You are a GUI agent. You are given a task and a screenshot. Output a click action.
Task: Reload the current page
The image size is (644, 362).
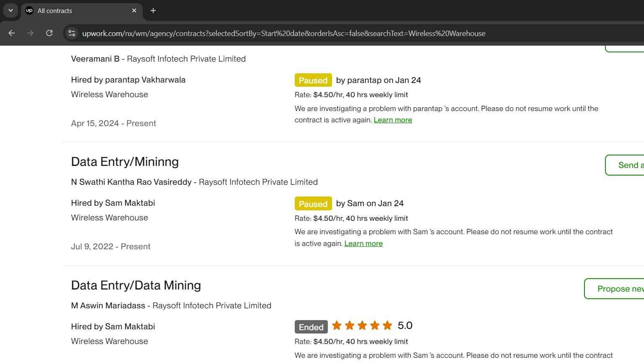(49, 33)
